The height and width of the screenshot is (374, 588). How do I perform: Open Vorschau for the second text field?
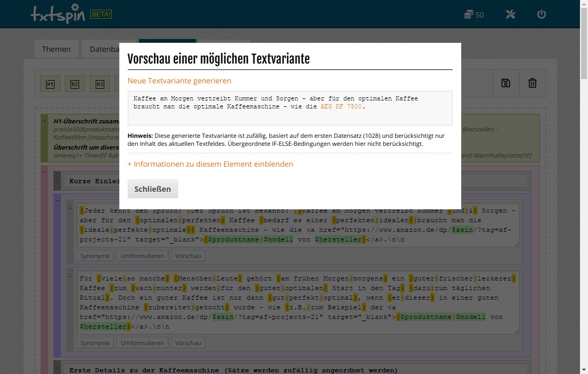pos(188,343)
